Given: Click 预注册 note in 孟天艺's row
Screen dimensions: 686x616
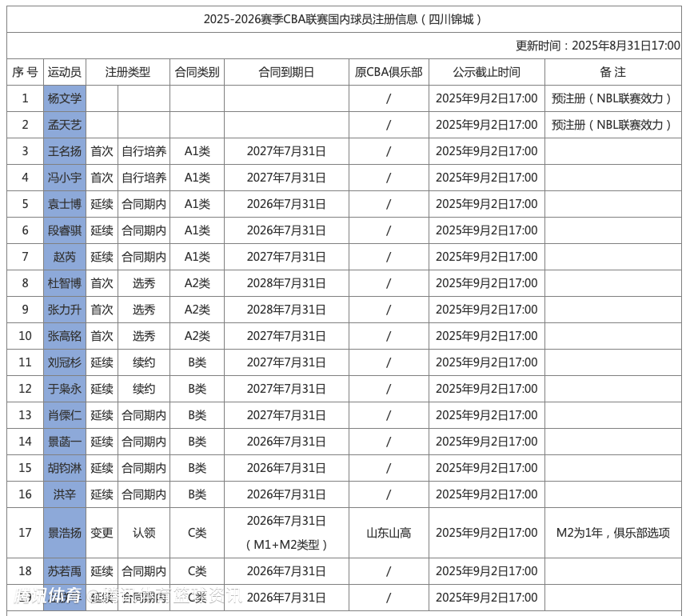Looking at the screenshot, I should 612,125.
